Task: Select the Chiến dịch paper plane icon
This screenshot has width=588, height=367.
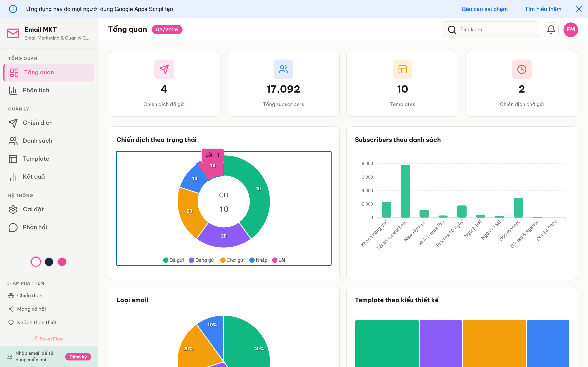Action: pyautogui.click(x=13, y=123)
